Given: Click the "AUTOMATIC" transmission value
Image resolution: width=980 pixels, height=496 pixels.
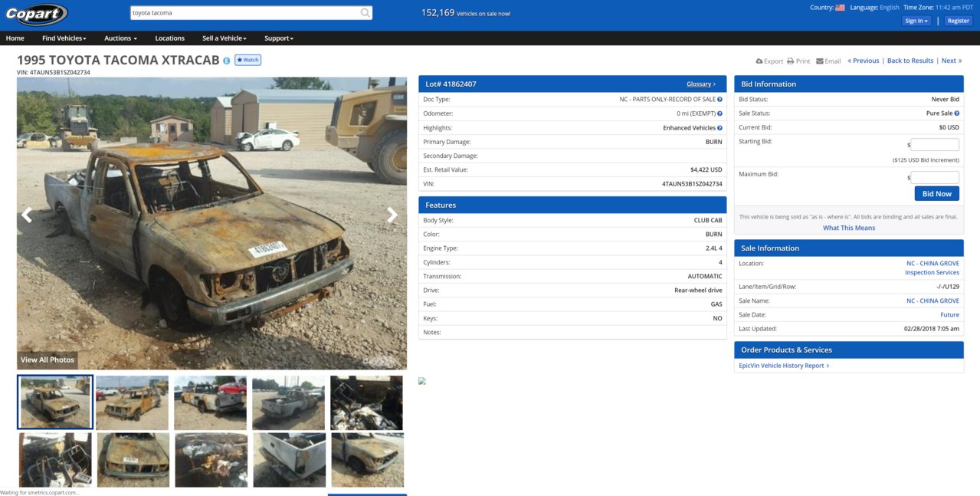Looking at the screenshot, I should [x=705, y=276].
